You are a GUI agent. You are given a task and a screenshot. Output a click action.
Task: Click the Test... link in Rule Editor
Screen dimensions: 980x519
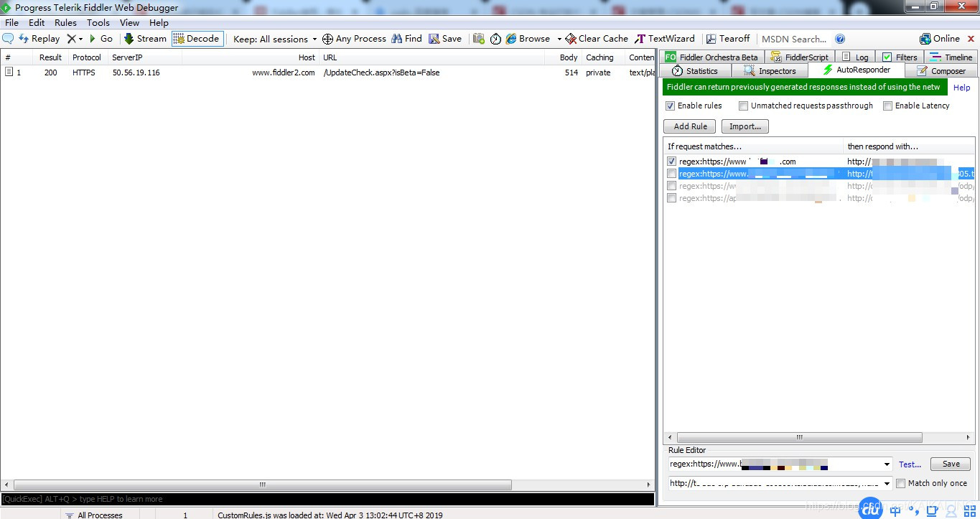click(910, 464)
